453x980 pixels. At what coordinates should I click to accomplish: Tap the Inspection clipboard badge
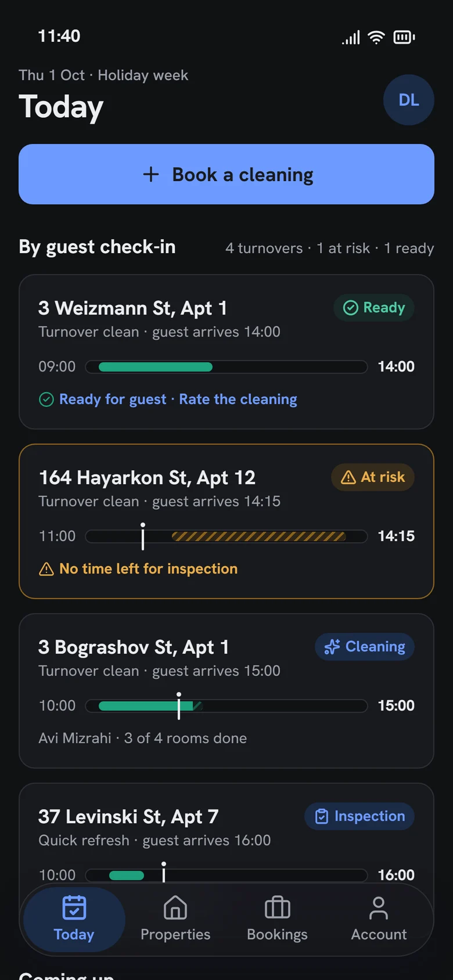[359, 816]
